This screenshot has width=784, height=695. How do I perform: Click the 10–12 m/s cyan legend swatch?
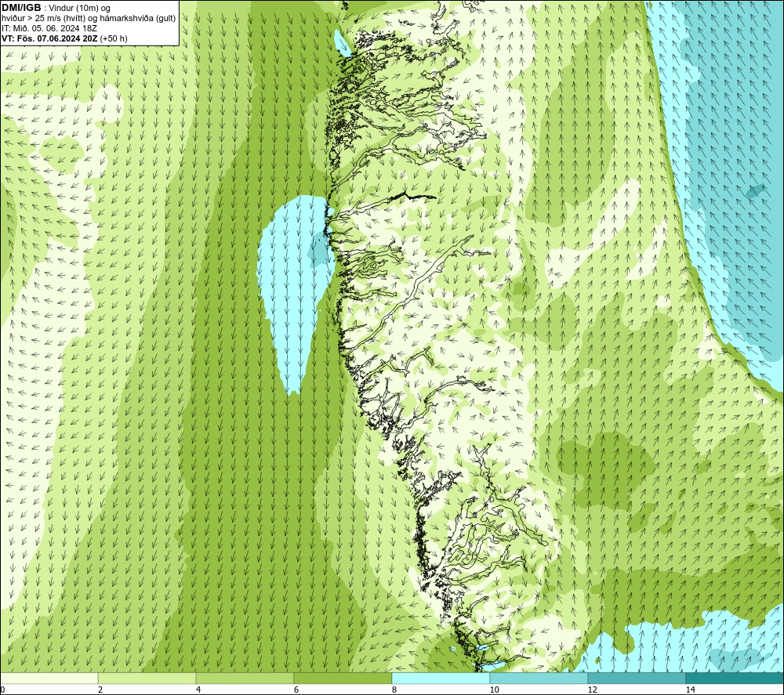539,678
